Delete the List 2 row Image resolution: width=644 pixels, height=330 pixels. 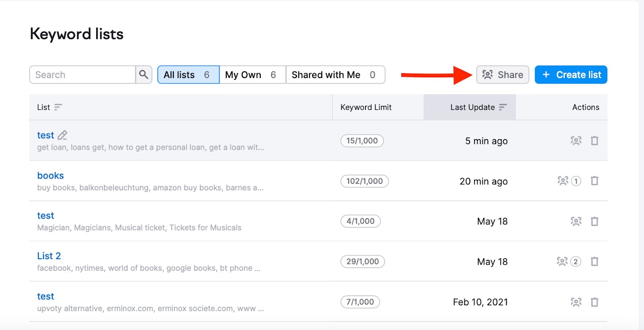click(x=594, y=262)
